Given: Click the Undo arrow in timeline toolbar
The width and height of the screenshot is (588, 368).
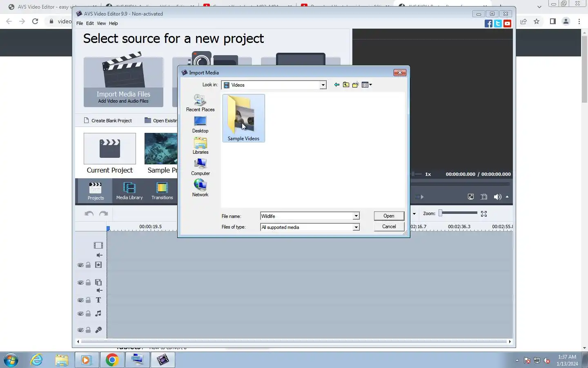Looking at the screenshot, I should pos(89,213).
